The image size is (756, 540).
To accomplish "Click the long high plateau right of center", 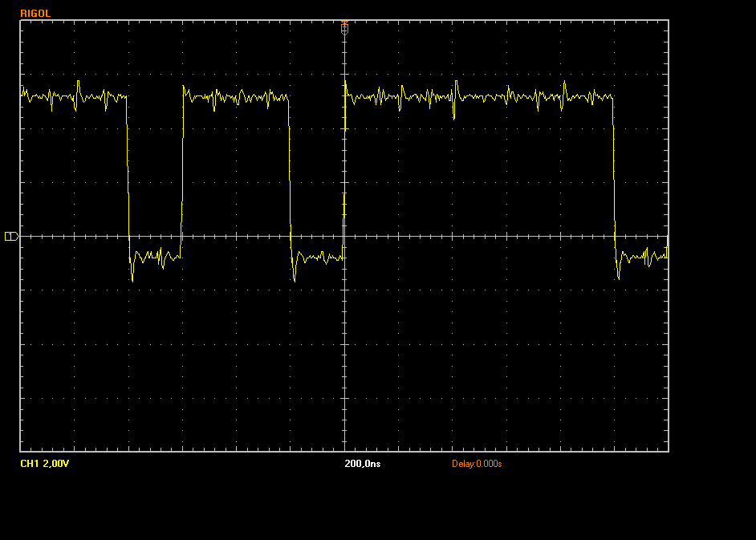I will point(482,97).
